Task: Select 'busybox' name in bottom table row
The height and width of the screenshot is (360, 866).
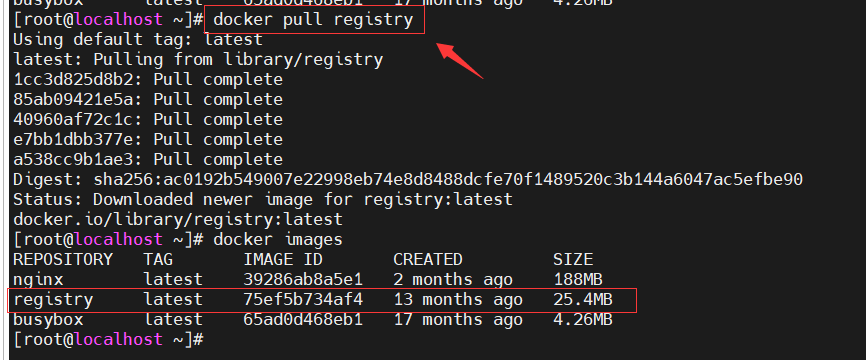Action: coord(48,320)
